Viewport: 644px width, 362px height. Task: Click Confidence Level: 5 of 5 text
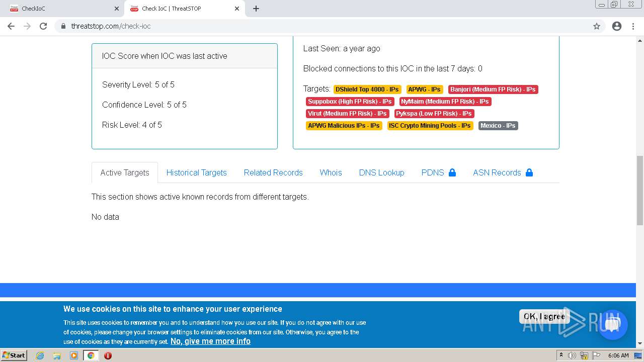(144, 105)
